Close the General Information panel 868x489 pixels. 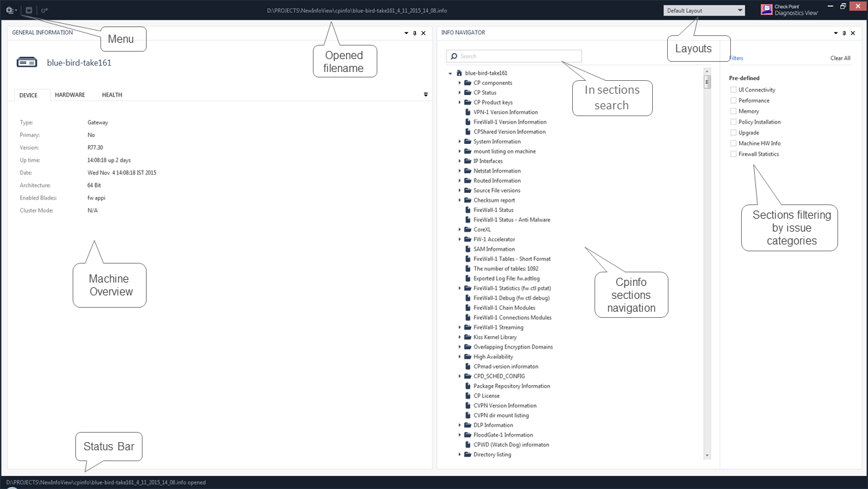423,33
